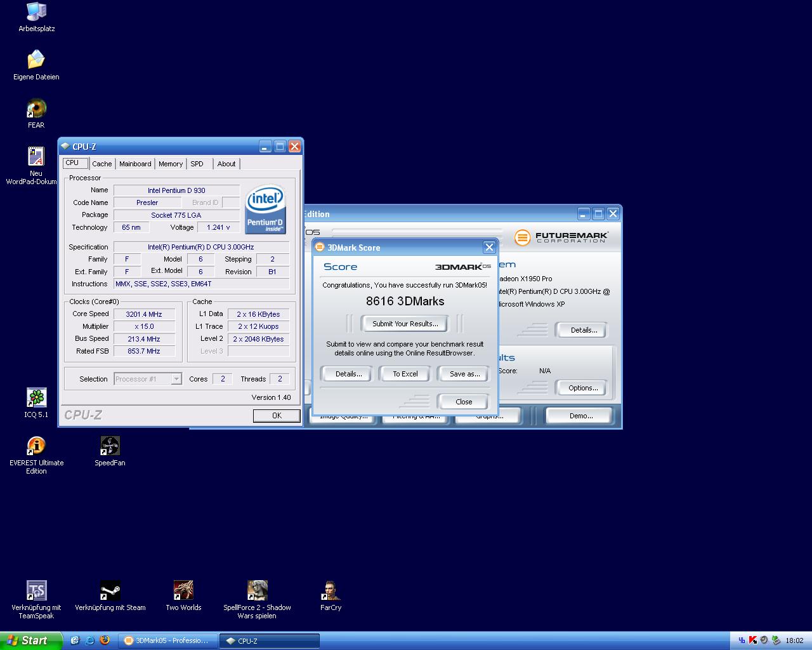812x650 pixels.
Task: Open the ICQ 5.1 desktop icon
Action: (x=36, y=399)
